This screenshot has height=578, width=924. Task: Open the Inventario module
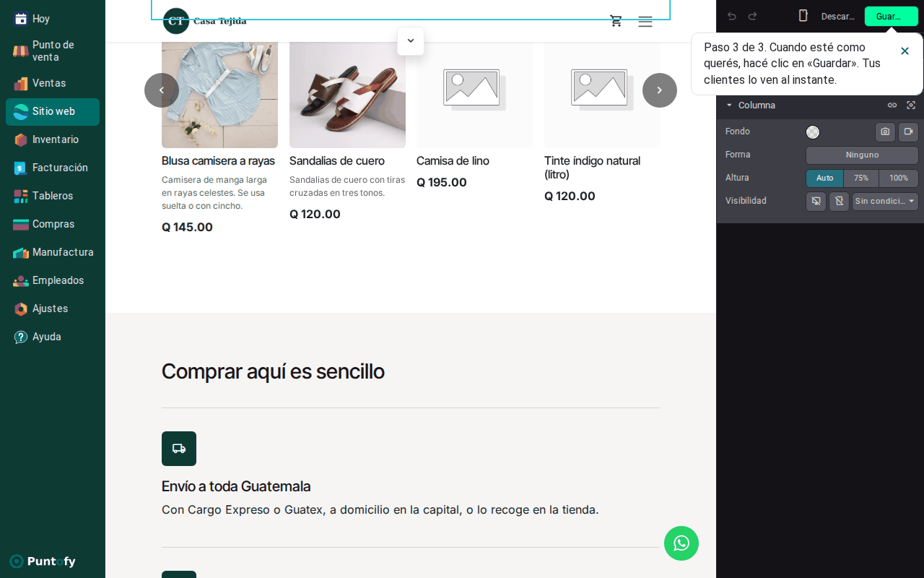click(53, 139)
